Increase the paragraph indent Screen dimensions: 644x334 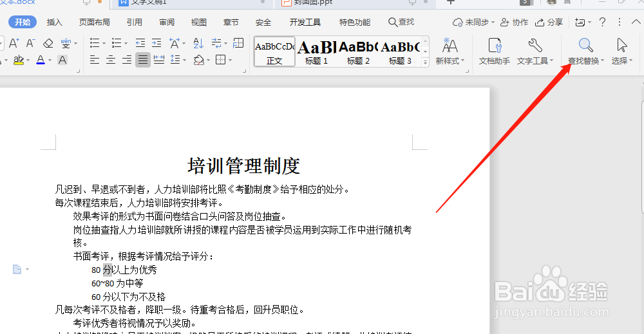(x=156, y=42)
